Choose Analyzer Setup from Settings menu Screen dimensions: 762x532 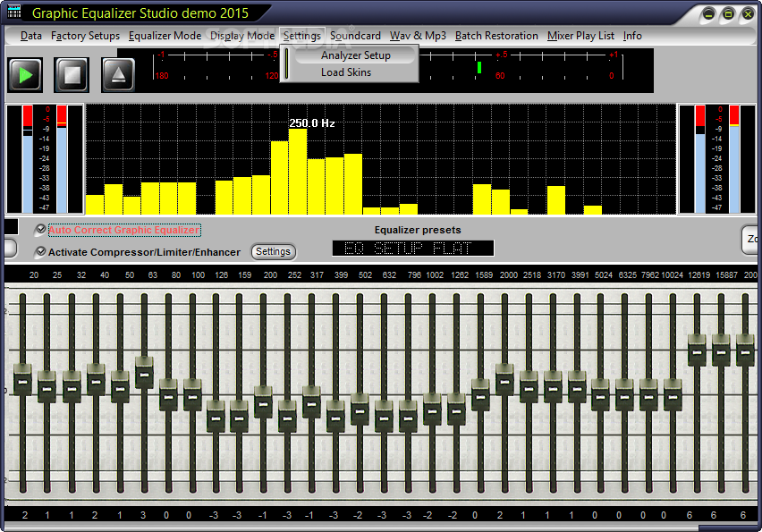pyautogui.click(x=355, y=55)
